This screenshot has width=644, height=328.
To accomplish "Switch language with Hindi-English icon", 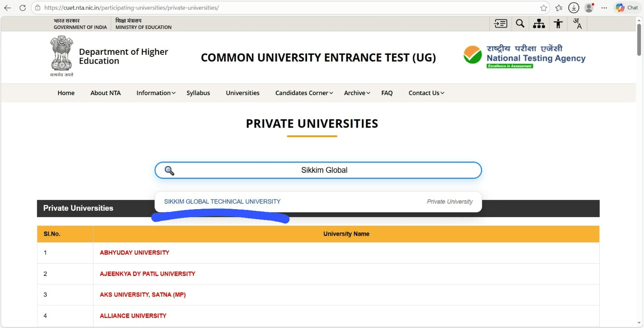I will pyautogui.click(x=577, y=24).
